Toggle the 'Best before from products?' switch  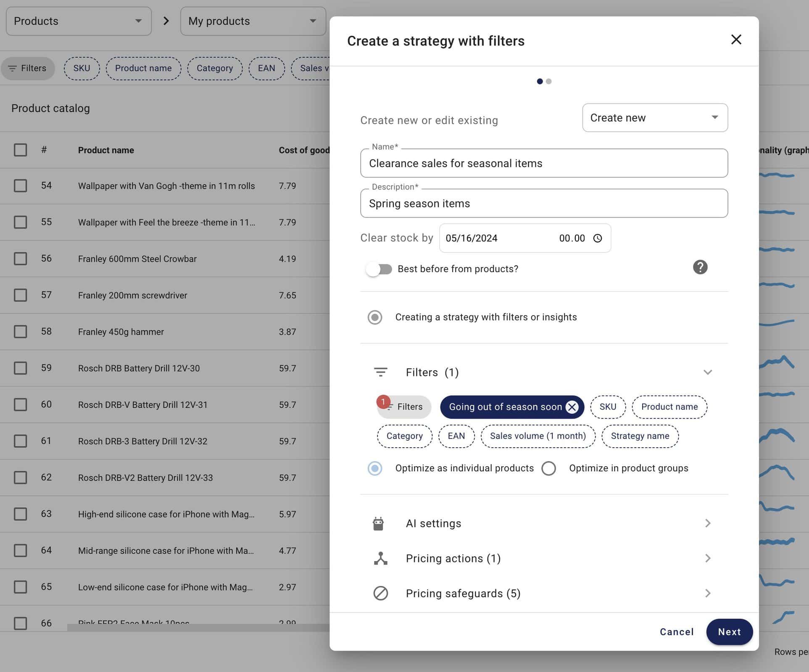pos(378,268)
